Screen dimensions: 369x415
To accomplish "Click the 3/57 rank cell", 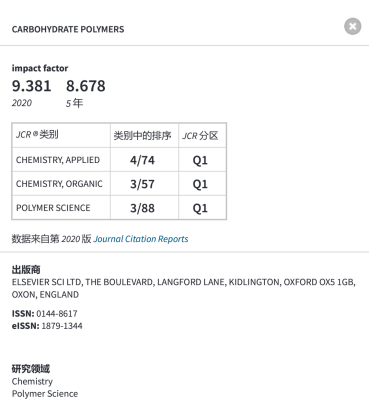I will tap(144, 184).
